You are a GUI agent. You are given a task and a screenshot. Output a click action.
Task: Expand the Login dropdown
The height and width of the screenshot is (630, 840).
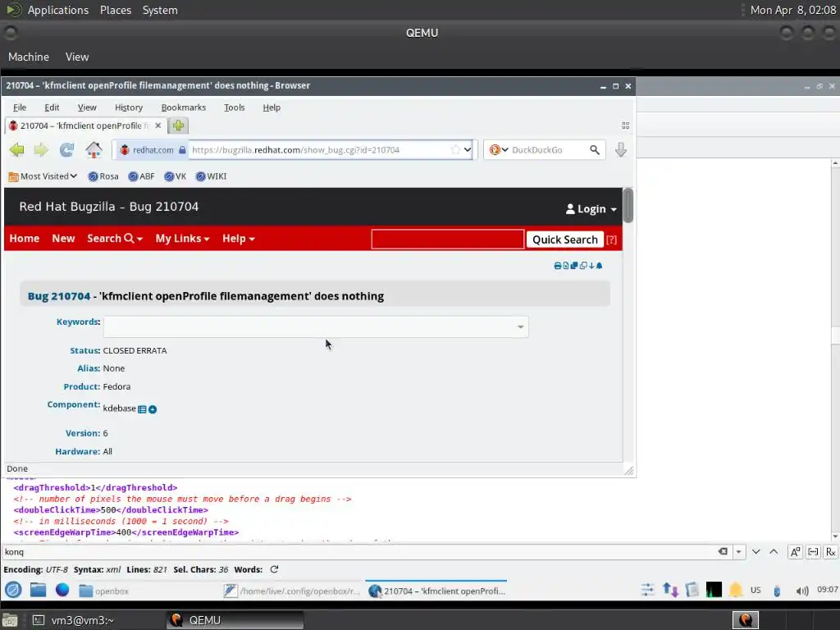591,209
